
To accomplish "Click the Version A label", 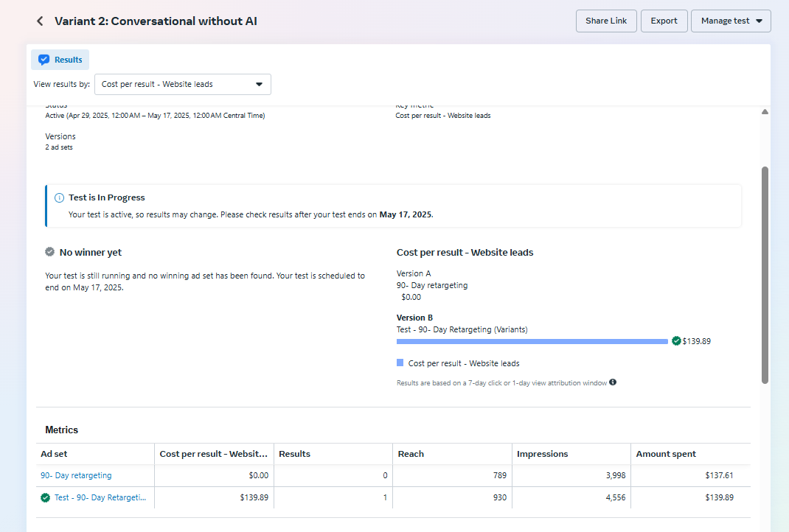I will (414, 273).
